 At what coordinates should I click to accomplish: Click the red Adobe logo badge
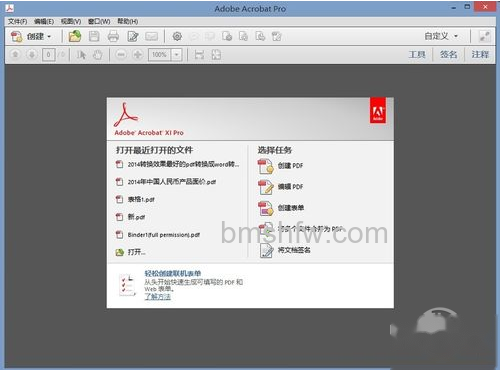pyautogui.click(x=378, y=110)
